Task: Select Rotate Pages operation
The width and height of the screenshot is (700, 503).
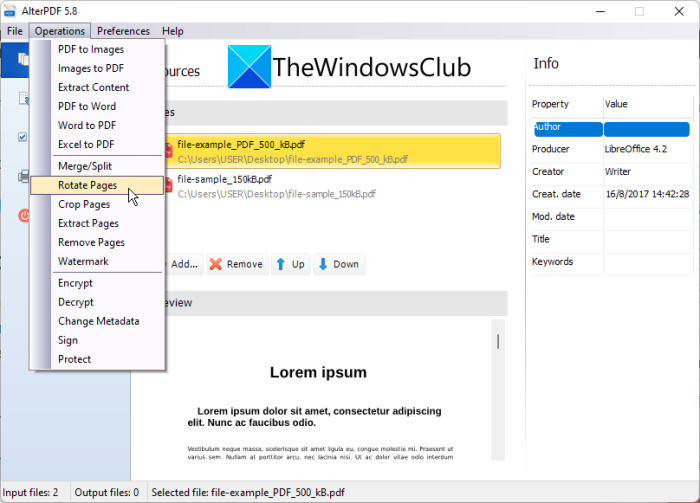Action: 97,185
